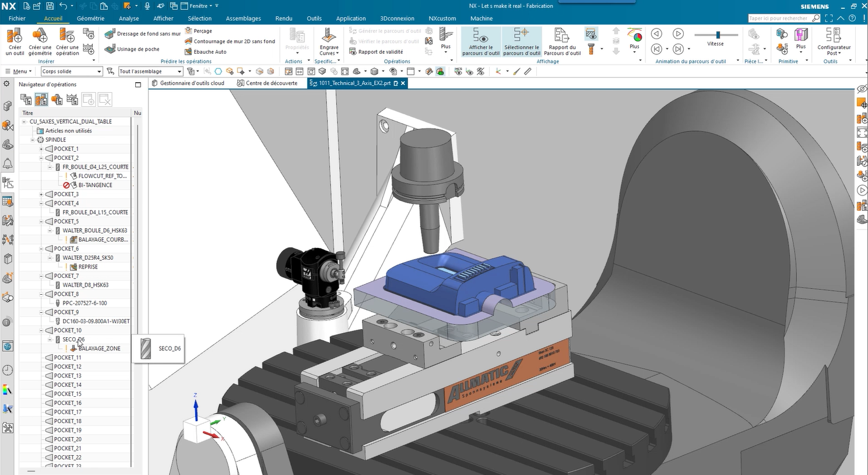
Task: Expand the POCKET_3 tree node
Action: pos(41,194)
